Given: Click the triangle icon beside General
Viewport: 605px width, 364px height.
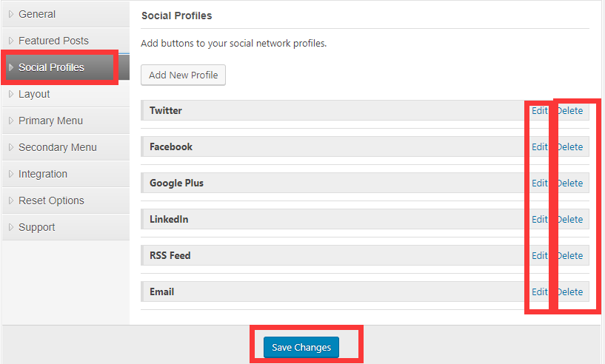Looking at the screenshot, I should click(11, 14).
